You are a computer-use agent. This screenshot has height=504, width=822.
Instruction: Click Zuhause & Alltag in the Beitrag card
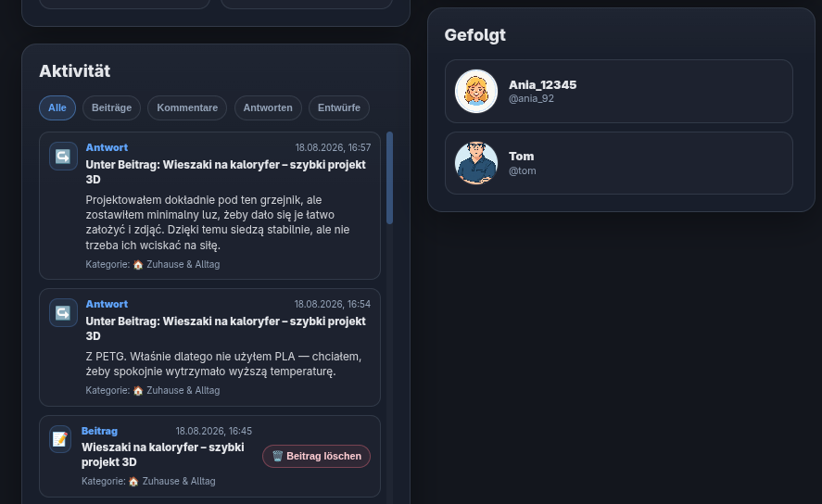click(x=179, y=482)
